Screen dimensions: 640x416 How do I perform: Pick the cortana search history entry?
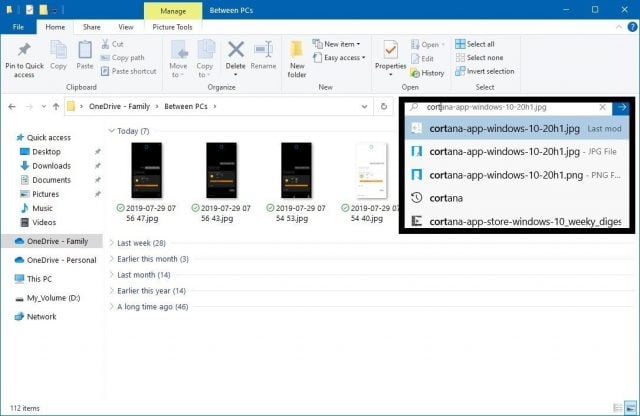coord(517,198)
